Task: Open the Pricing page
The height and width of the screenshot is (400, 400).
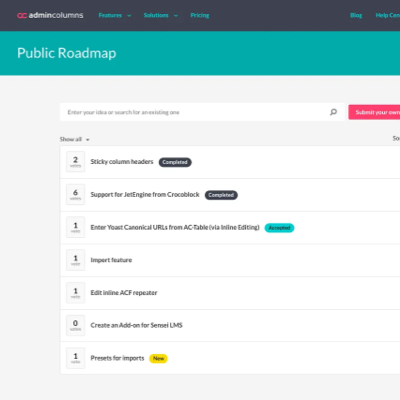Action: click(200, 15)
